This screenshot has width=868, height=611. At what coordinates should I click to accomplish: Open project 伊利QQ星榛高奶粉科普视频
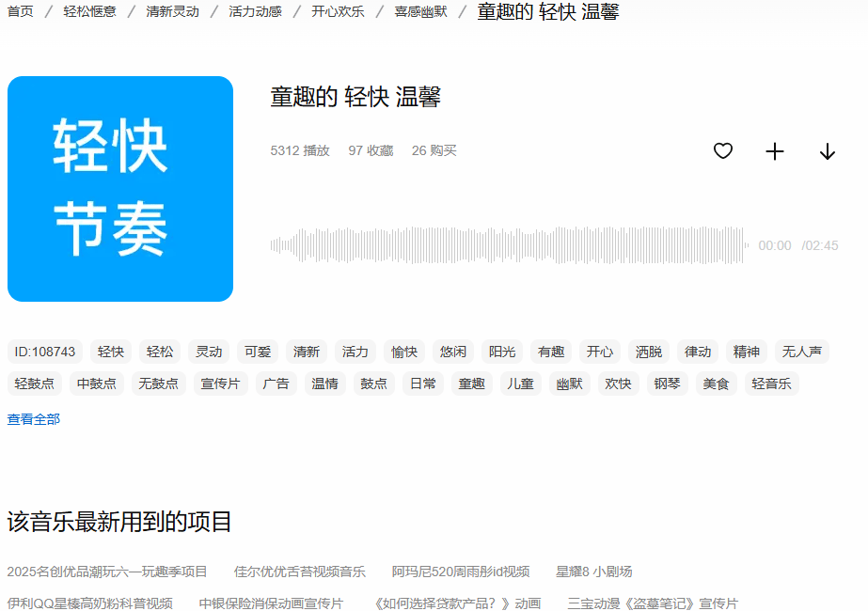[89, 603]
